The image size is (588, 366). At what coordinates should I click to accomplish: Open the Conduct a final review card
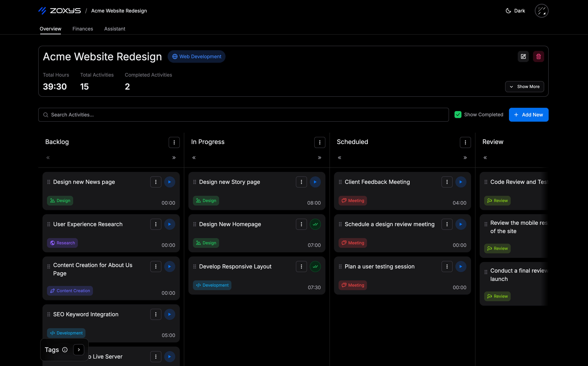point(514,284)
